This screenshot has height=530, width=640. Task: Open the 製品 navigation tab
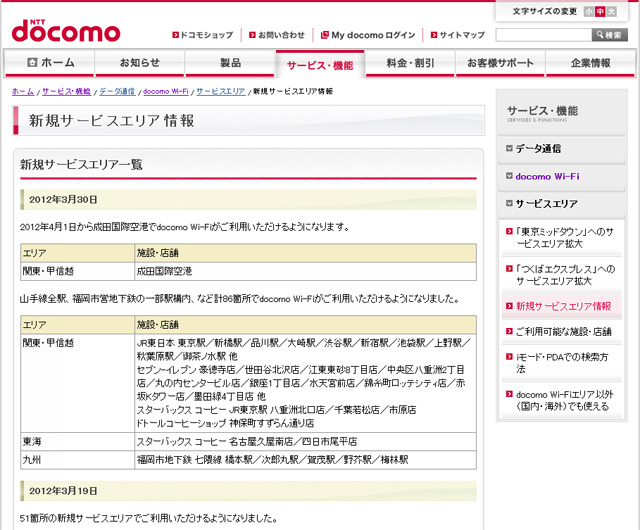[x=230, y=63]
